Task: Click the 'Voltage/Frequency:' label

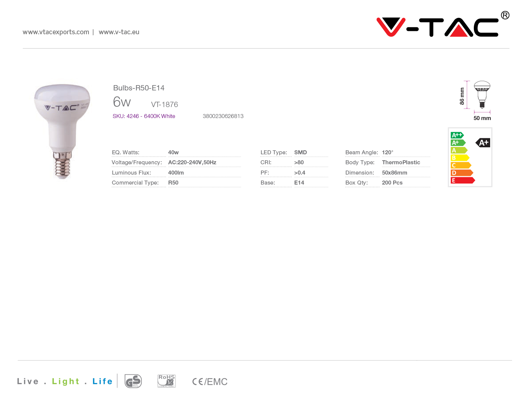Action: [137, 162]
